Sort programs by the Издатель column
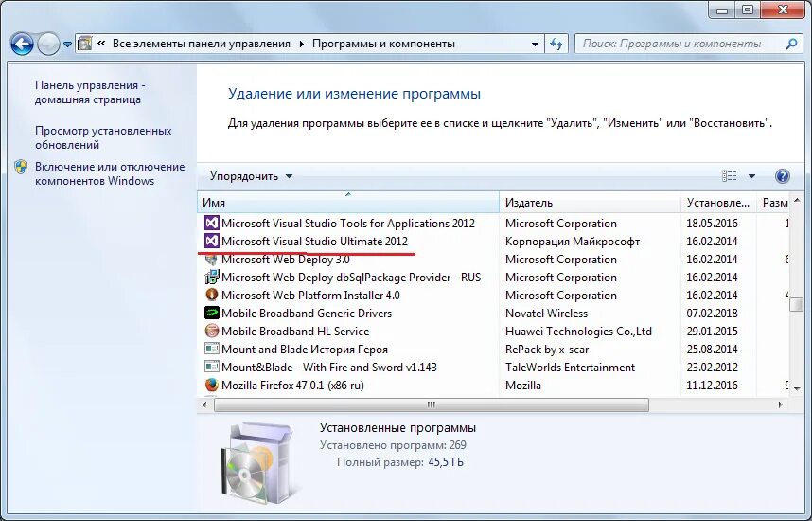The height and width of the screenshot is (521, 812). click(590, 203)
